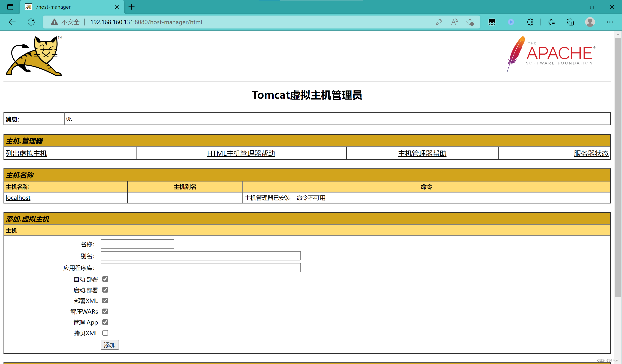Click the 名称 input field
The width and height of the screenshot is (622, 364).
[x=137, y=244]
